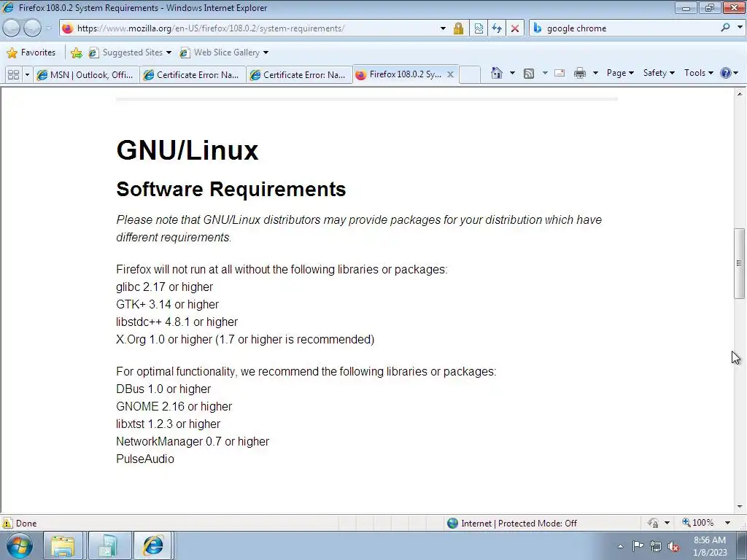Open zoom level dropdown arrow
This screenshot has width=747, height=560.
[727, 523]
